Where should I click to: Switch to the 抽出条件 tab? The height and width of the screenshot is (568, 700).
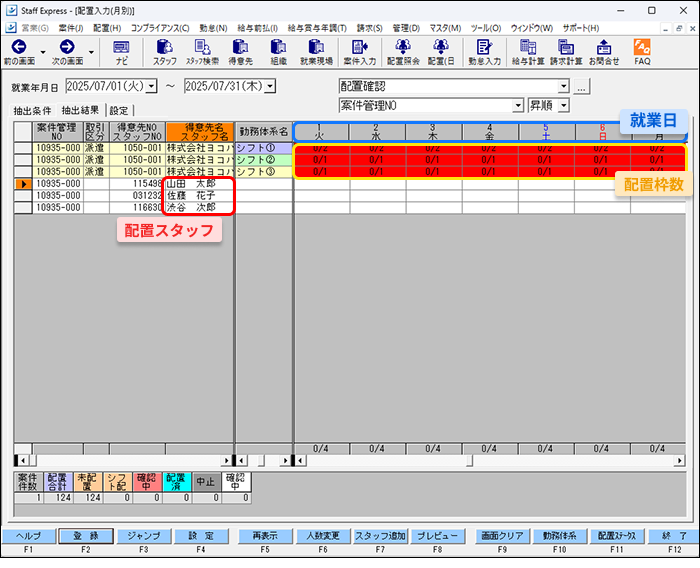click(x=33, y=110)
